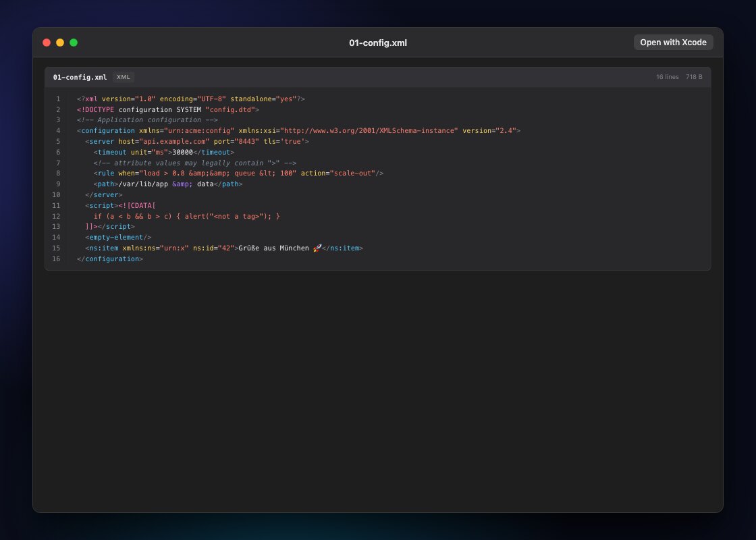Click the "attribute values may legally contain" comment
The image size is (756, 540).
195,163
